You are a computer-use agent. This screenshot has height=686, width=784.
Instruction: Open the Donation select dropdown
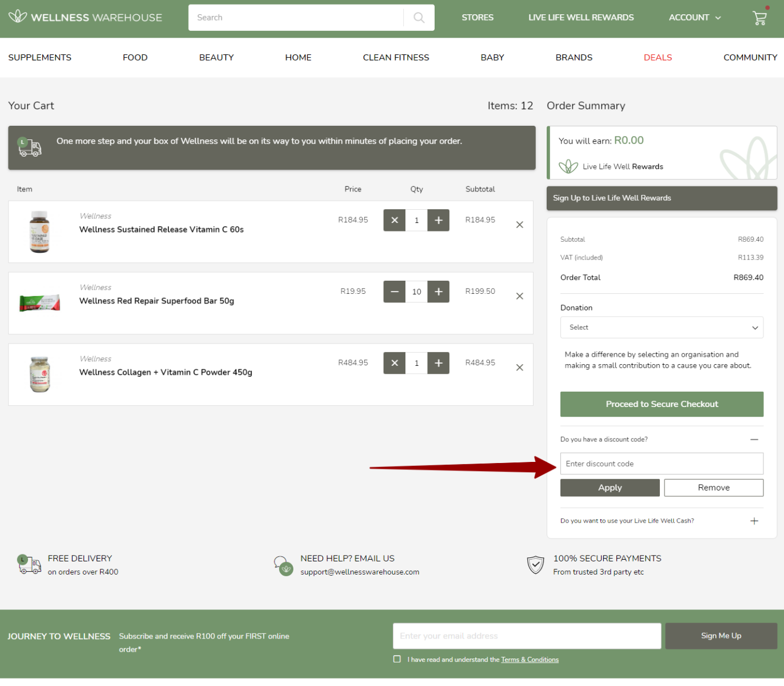click(x=662, y=328)
